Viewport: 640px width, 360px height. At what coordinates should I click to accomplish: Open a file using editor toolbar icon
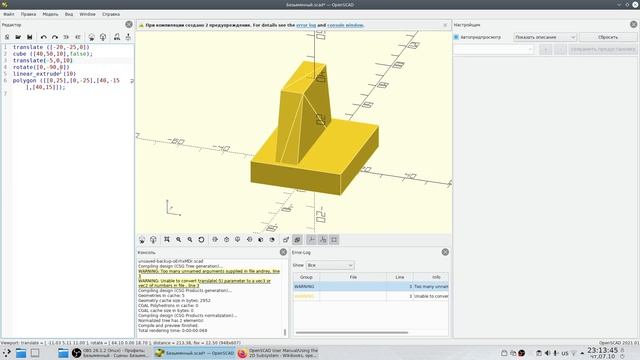[x=18, y=37]
